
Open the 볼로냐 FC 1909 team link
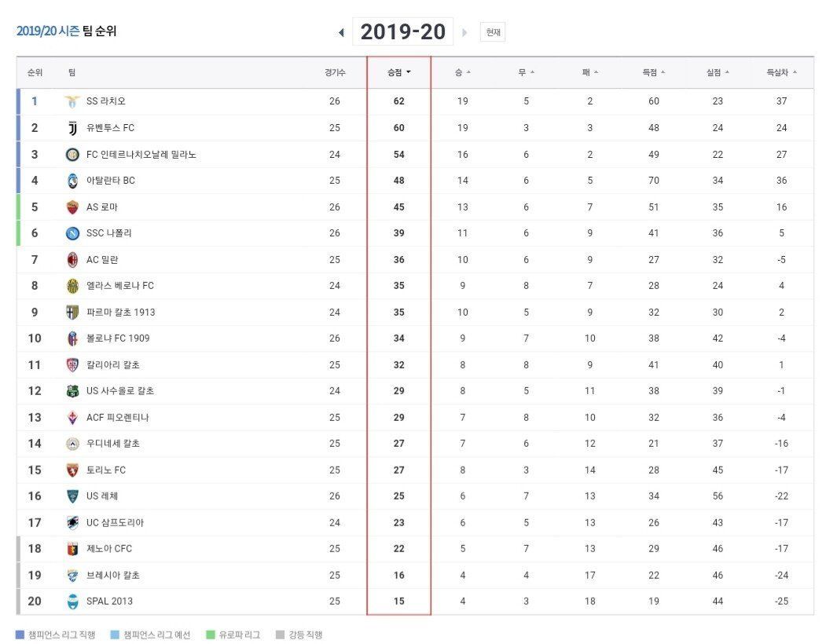click(x=117, y=338)
